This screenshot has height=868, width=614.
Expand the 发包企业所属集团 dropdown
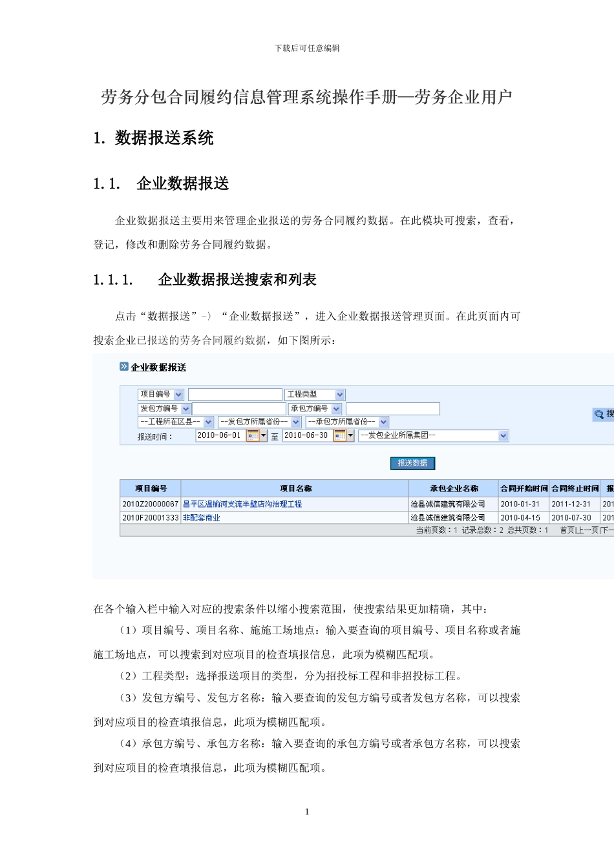[434, 436]
